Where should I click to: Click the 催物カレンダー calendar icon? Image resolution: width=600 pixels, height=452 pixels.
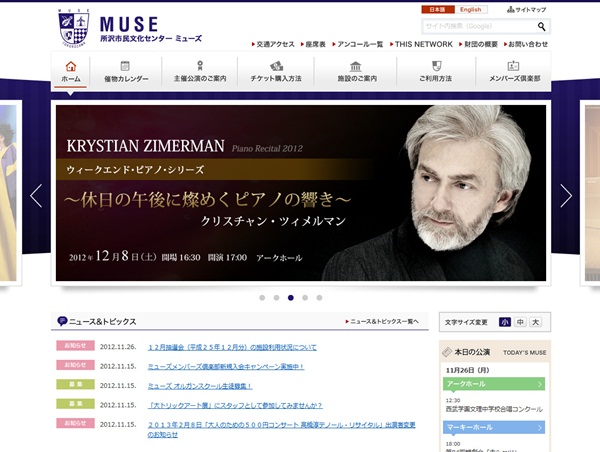125,66
